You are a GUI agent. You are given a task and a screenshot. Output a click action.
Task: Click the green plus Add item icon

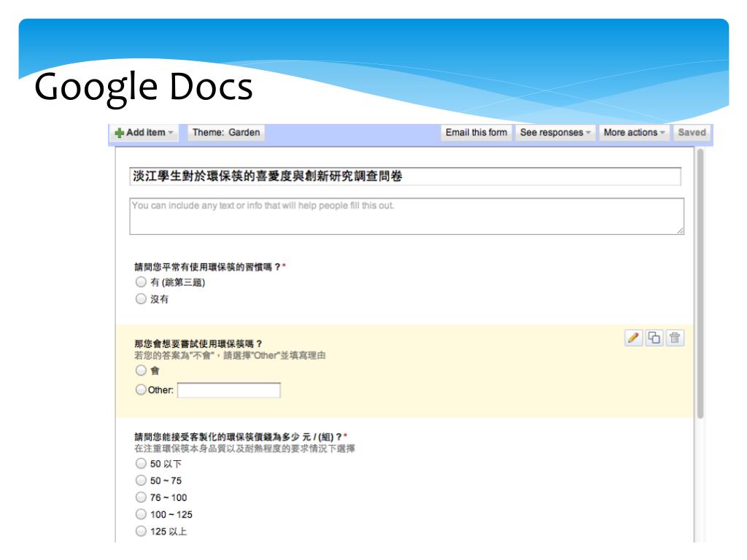click(x=119, y=133)
